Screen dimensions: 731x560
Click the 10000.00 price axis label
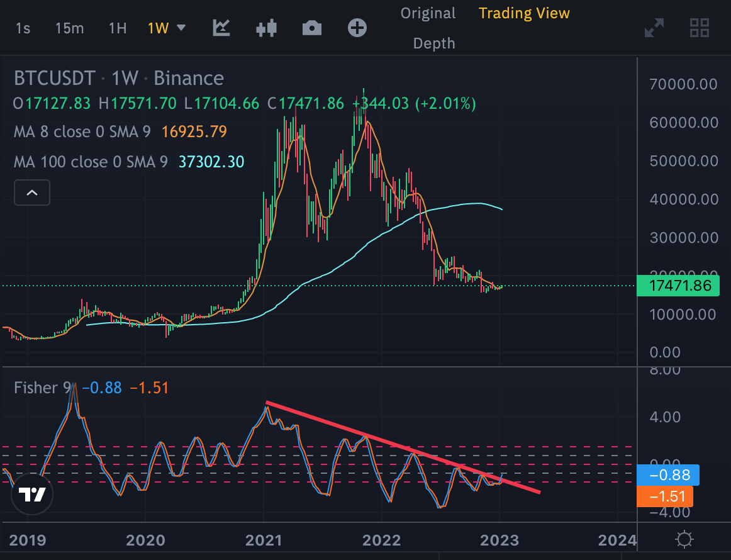[683, 315]
